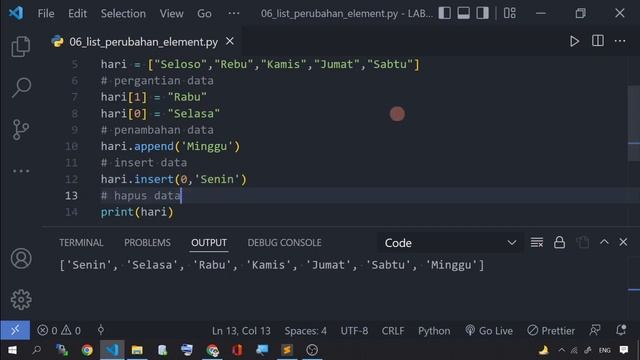Open the View menu
Screen dimensions: 640x360
coord(171,13)
